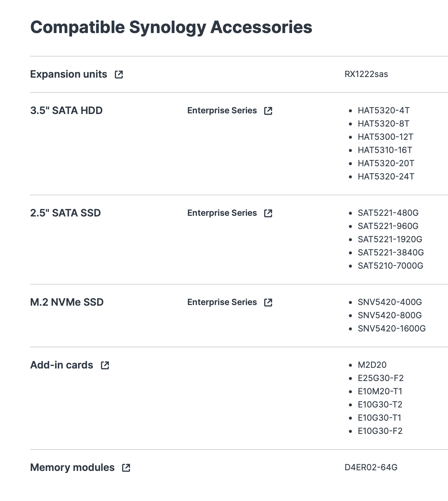Open external link icon in 3.5" SATA HDD row

click(x=268, y=111)
